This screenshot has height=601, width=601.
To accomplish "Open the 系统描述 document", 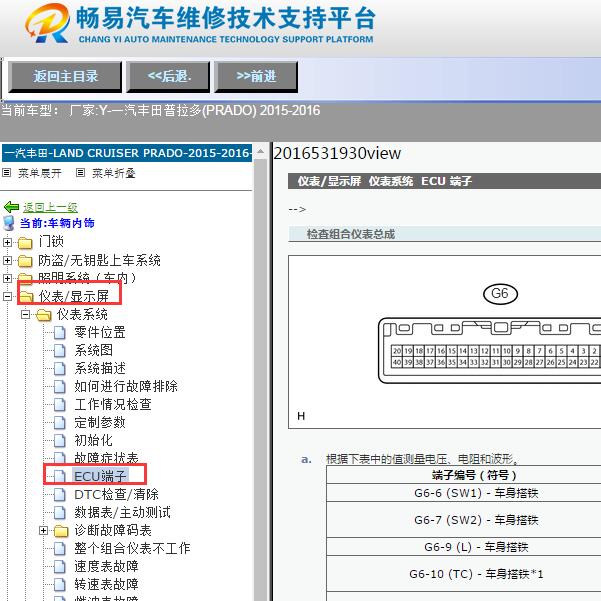I will [100, 368].
